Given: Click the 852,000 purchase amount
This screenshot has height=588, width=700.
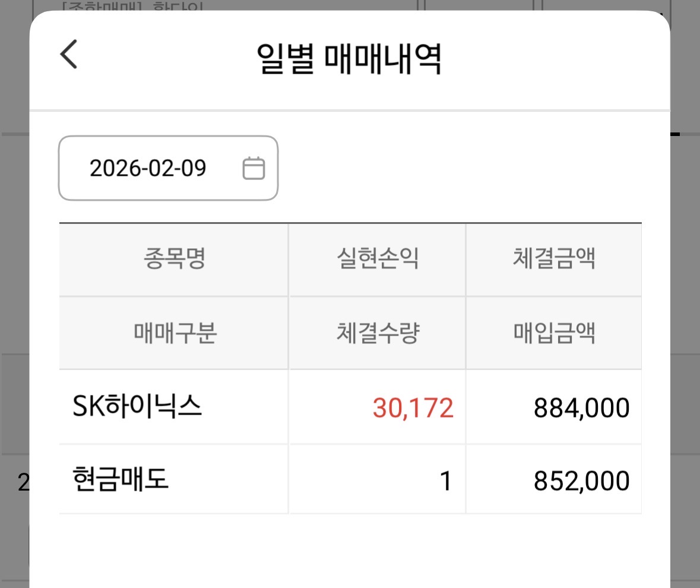Looking at the screenshot, I should click(x=581, y=481).
